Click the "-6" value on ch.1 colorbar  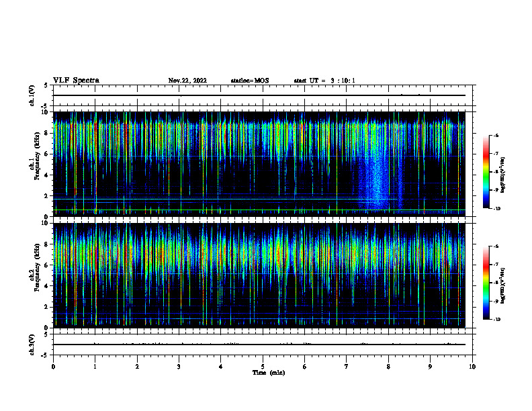point(496,136)
